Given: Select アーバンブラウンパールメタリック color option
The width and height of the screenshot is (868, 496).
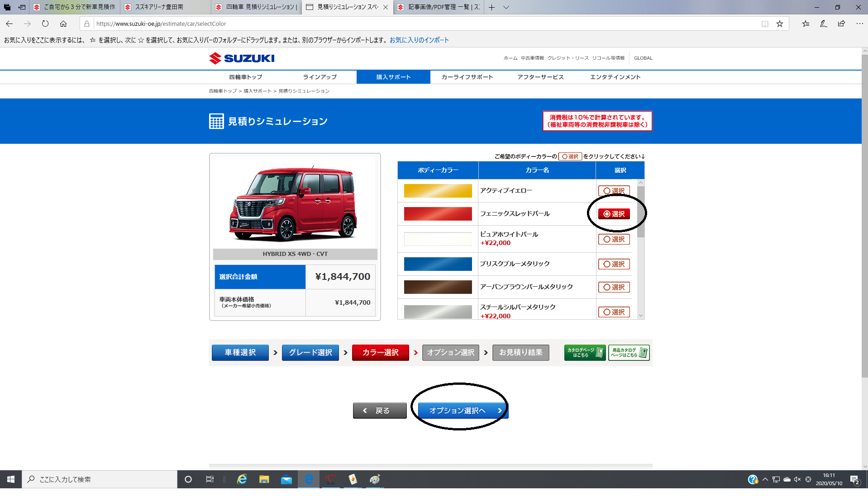Looking at the screenshot, I should 614,287.
